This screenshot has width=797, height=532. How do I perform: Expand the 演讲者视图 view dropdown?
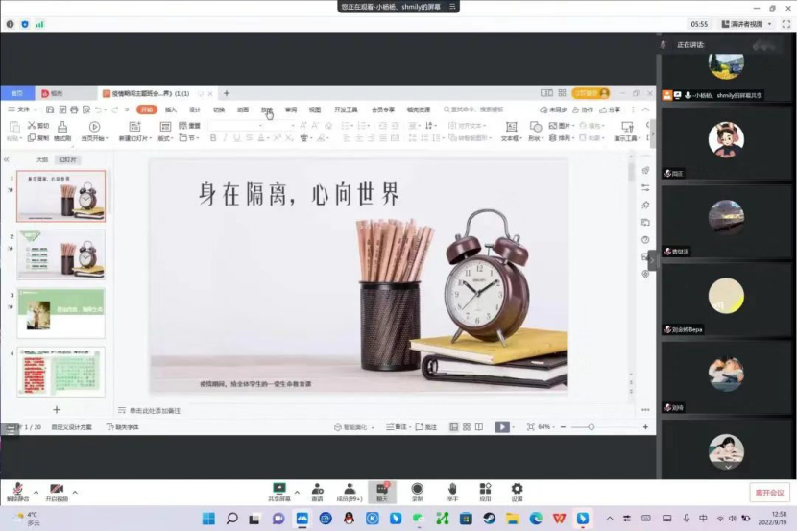pos(745,24)
